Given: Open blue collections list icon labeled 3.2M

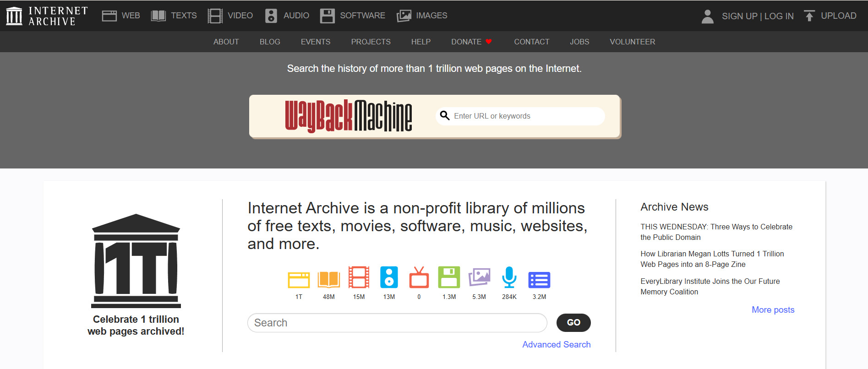Looking at the screenshot, I should click(539, 280).
